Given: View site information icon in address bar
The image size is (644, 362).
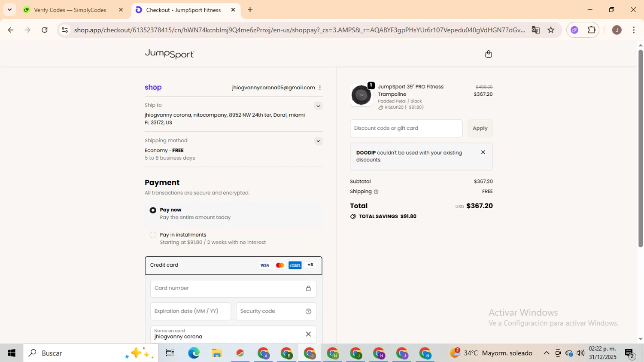Looking at the screenshot, I should (65, 30).
